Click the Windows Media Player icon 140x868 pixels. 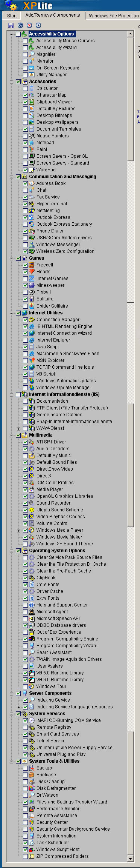tap(32, 530)
